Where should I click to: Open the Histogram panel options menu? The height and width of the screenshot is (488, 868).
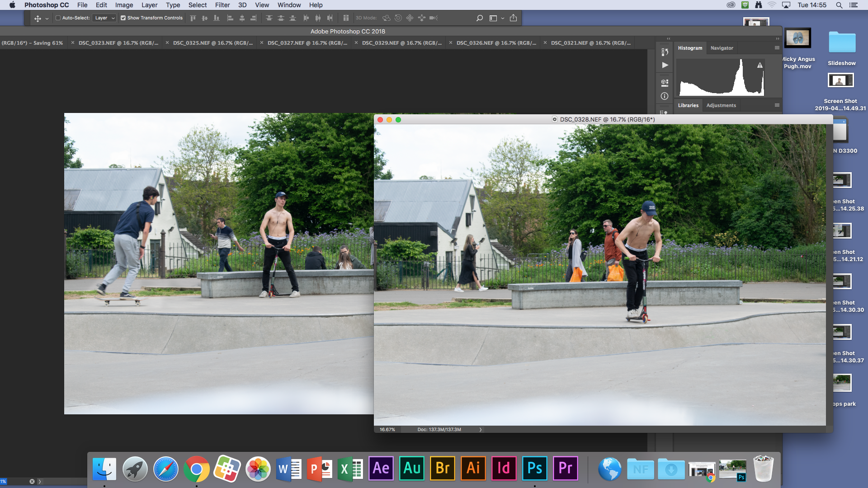(777, 48)
